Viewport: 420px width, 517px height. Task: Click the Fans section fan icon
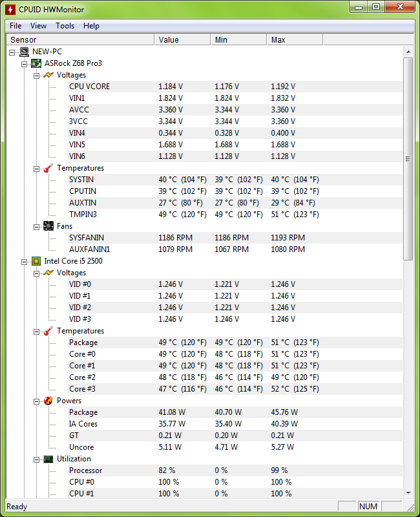tap(48, 226)
